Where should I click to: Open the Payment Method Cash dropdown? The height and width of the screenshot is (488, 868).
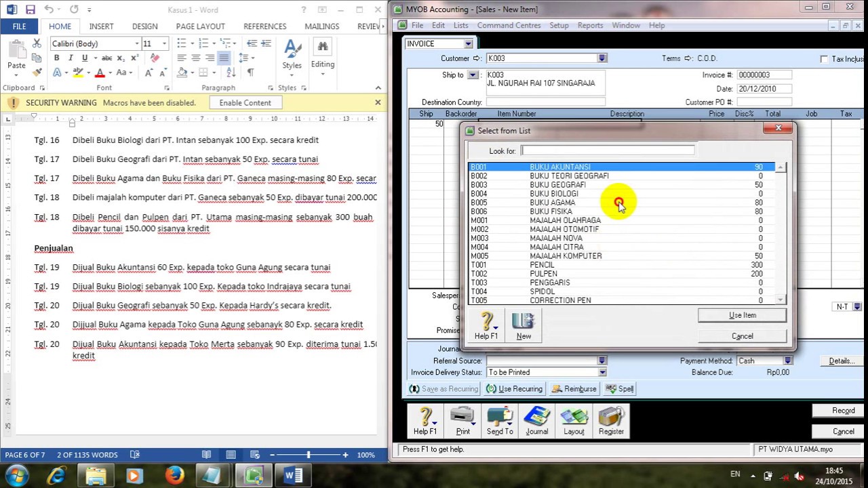click(x=787, y=361)
